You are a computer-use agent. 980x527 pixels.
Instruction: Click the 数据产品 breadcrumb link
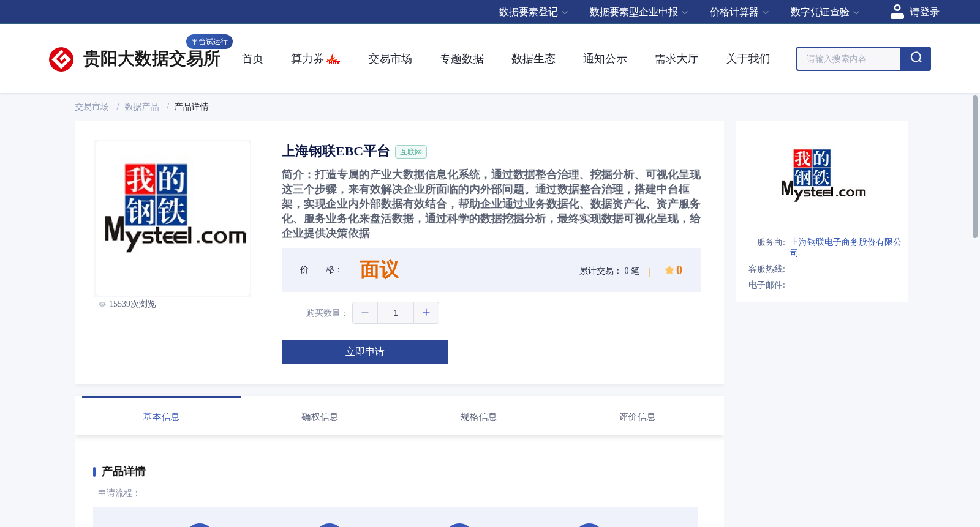(x=142, y=107)
